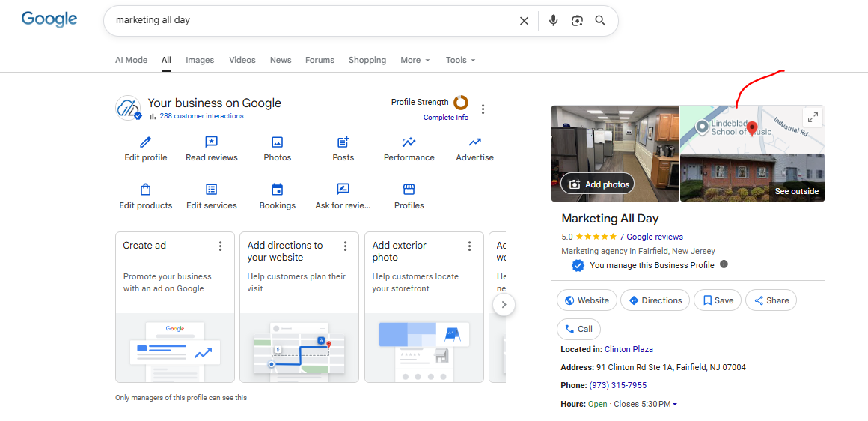Click the Google logo

tap(49, 19)
